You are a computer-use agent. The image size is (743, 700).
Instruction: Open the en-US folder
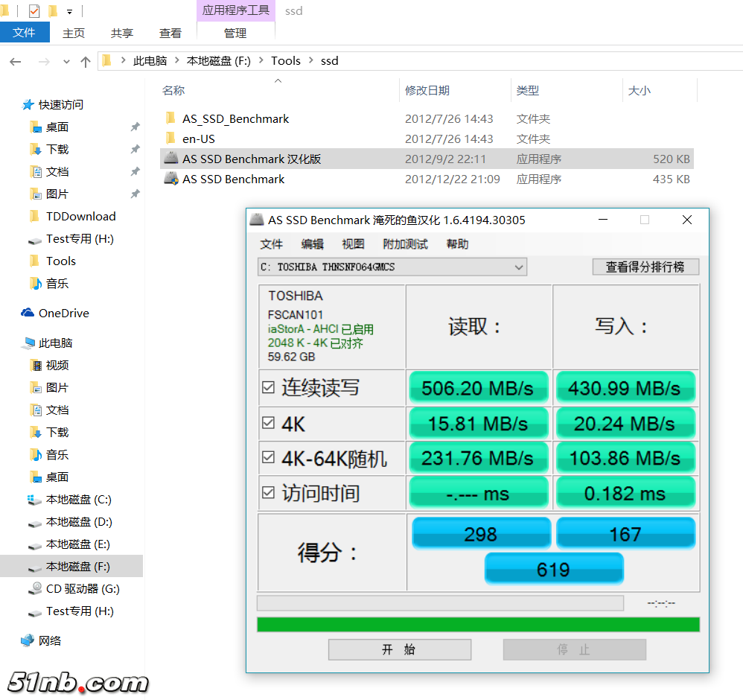(198, 139)
